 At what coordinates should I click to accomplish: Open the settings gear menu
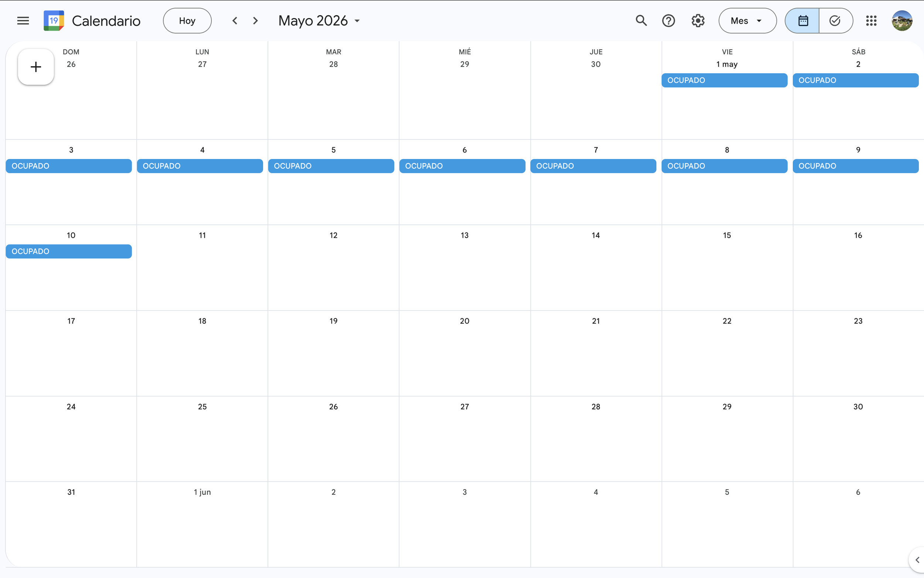pos(698,21)
